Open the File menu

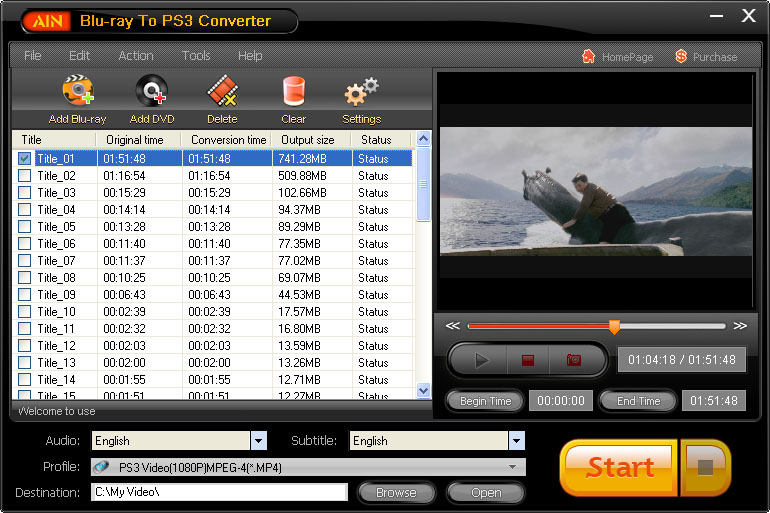pyautogui.click(x=32, y=55)
